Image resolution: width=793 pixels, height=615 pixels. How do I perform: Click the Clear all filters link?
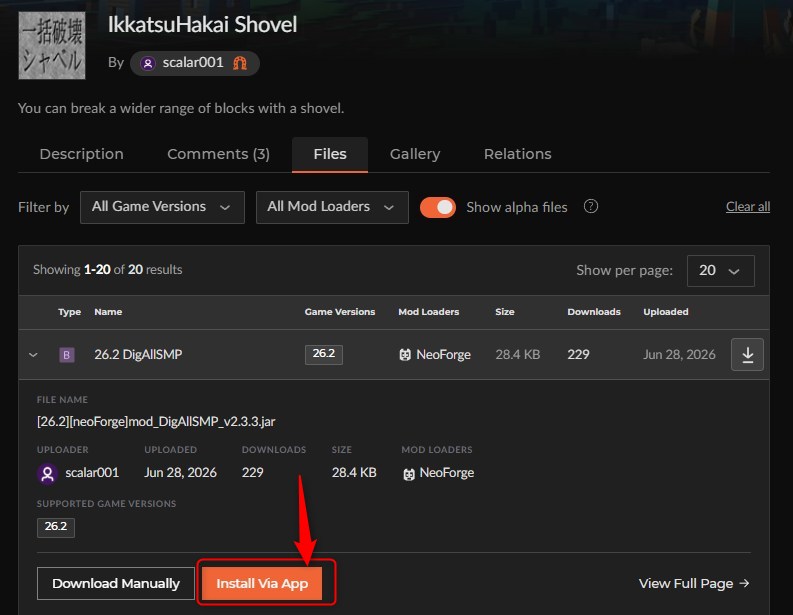click(747, 206)
